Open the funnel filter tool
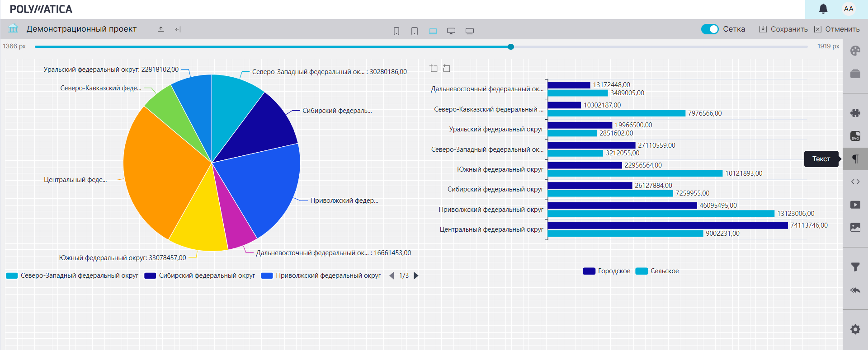Image resolution: width=868 pixels, height=350 pixels. tap(855, 267)
